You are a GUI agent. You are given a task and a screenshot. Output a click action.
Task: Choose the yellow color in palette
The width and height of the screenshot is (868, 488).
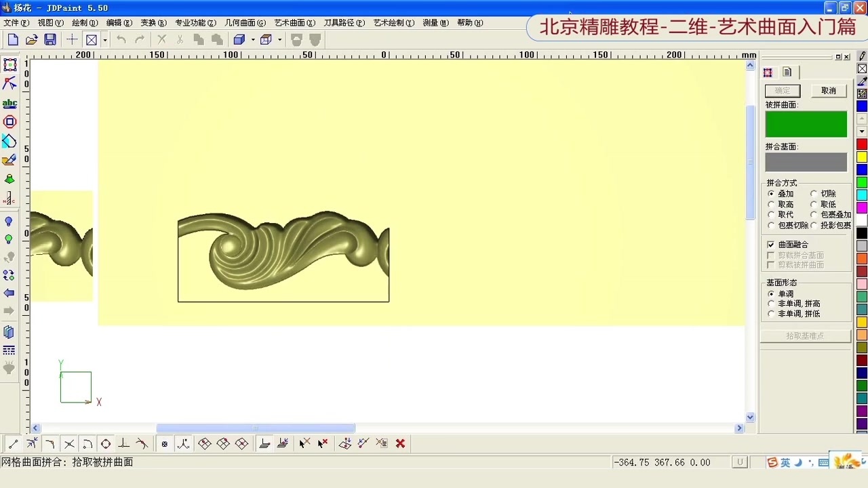point(862,157)
